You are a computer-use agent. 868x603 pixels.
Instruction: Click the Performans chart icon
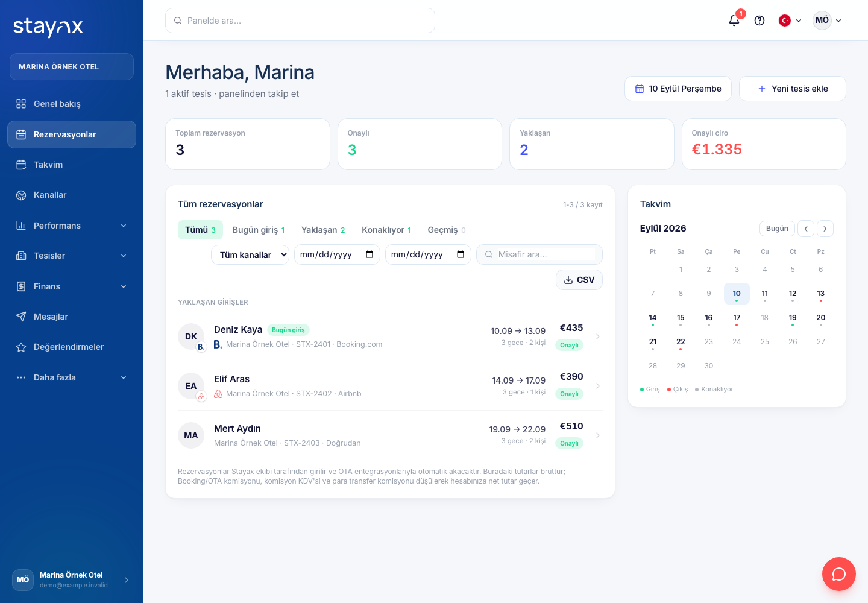[21, 226]
